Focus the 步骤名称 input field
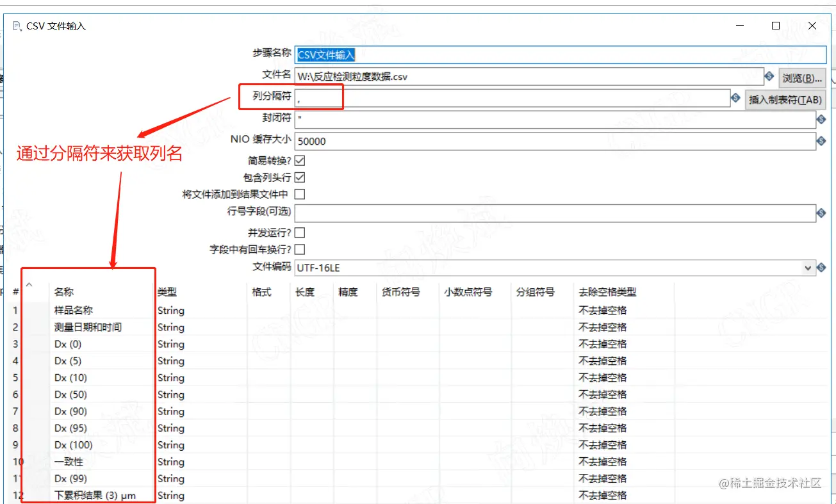The height and width of the screenshot is (504, 836). point(561,55)
